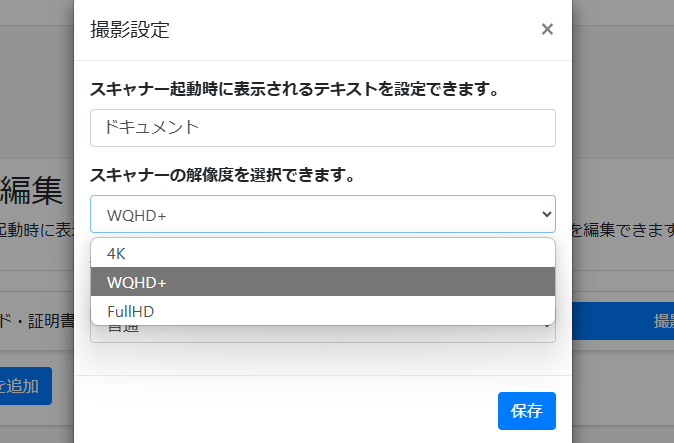
Task: Click the ド・証明書 text behind the dialog
Action: tap(36, 321)
